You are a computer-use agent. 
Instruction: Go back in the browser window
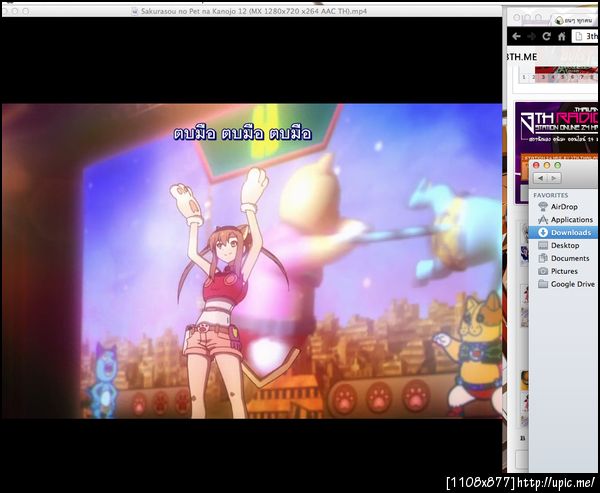coord(517,36)
